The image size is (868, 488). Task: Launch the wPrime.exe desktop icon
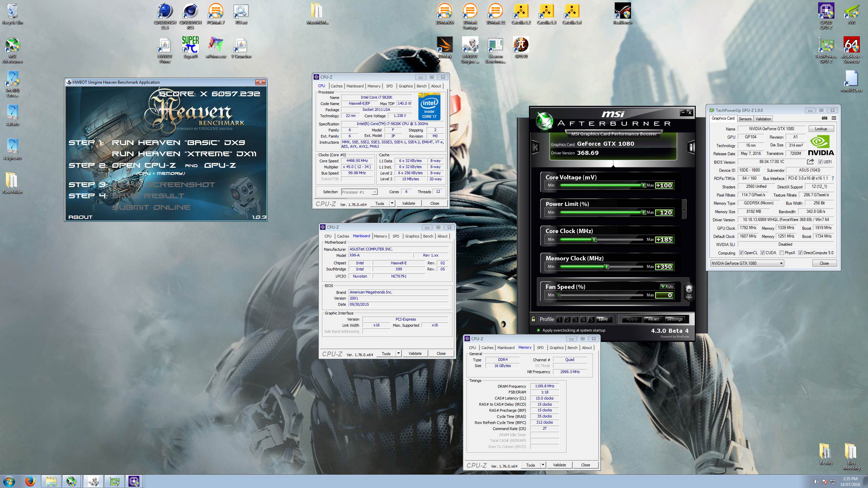pyautogui.click(x=216, y=47)
